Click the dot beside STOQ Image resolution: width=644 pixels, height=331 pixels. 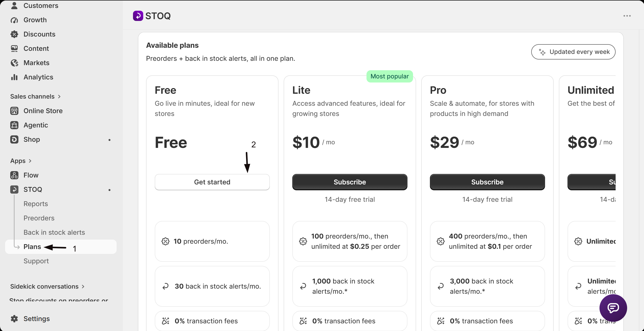tap(109, 190)
